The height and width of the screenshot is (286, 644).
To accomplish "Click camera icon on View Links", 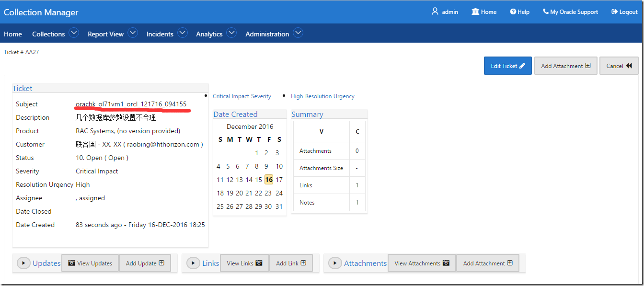I will tap(259, 263).
